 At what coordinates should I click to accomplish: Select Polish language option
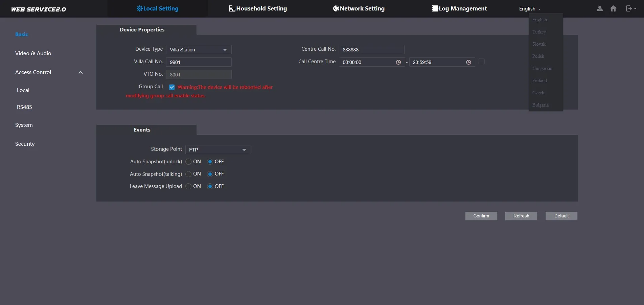[546, 56]
